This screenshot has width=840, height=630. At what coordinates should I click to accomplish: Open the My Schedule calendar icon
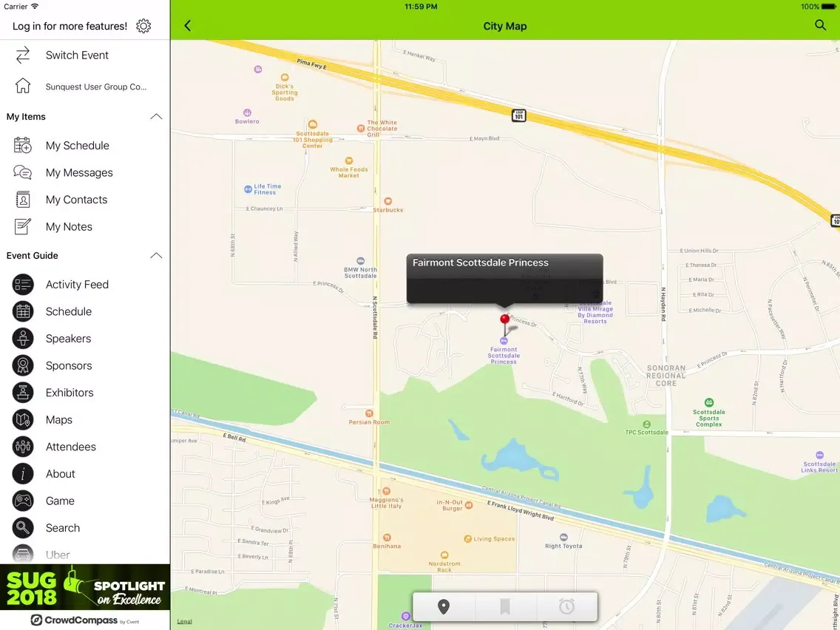22,145
